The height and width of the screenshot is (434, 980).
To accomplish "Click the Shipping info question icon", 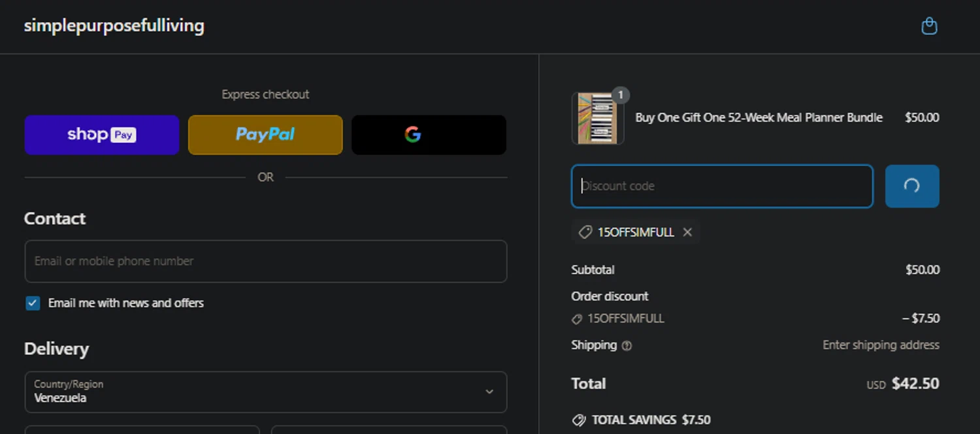I will point(627,346).
